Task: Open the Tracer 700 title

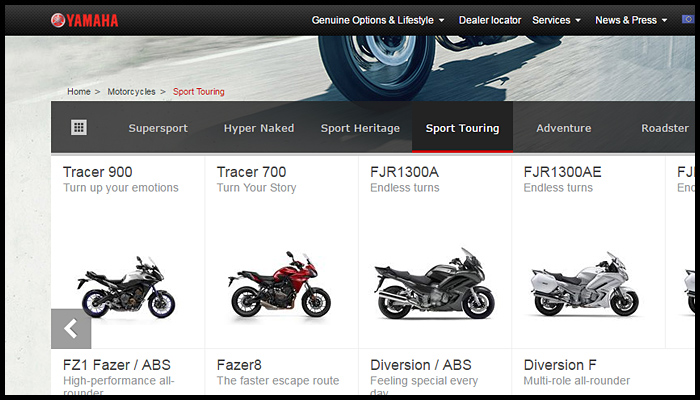Action: click(x=251, y=172)
